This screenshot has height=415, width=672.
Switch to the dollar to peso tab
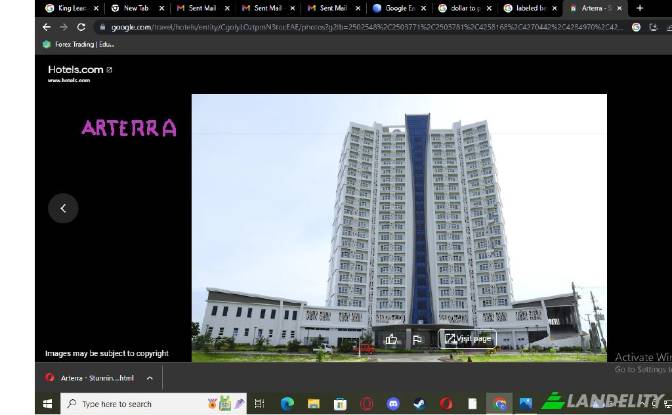point(460,8)
